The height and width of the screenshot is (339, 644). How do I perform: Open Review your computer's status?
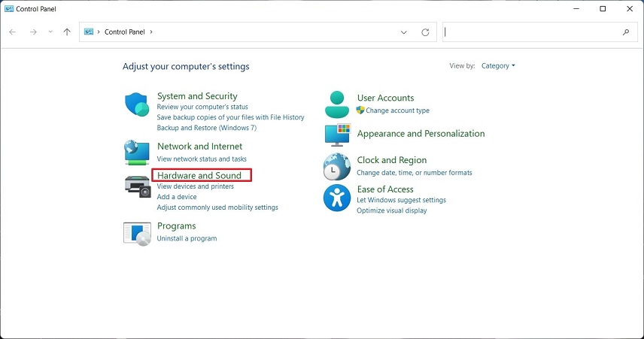(202, 107)
